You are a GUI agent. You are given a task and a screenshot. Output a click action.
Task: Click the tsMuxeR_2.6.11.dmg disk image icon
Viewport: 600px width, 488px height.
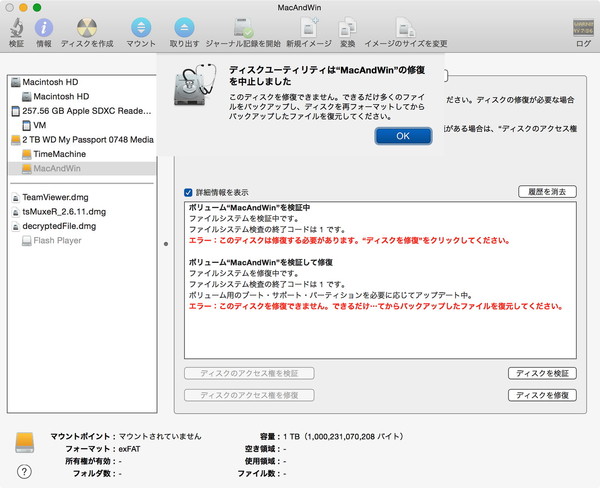pos(16,212)
